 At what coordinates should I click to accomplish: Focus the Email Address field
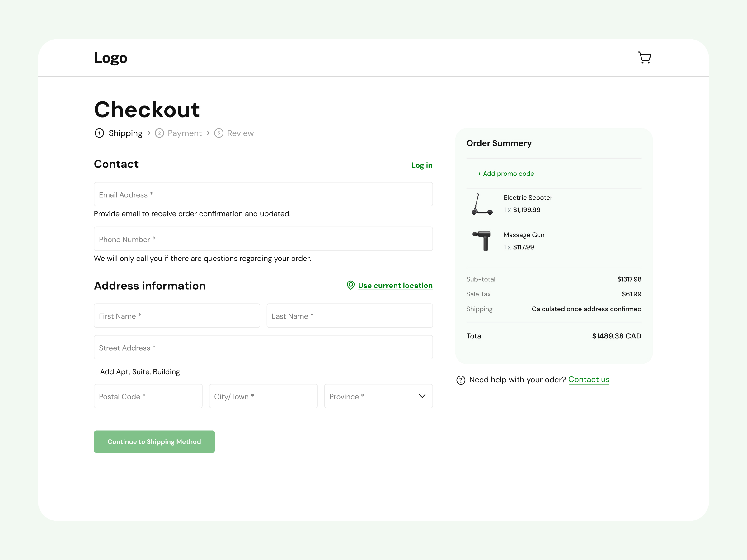point(263,194)
